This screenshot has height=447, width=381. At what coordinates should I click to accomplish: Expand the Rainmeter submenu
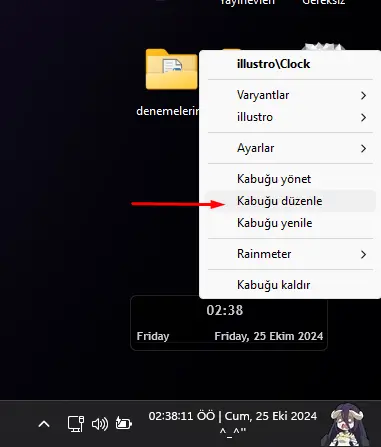[290, 254]
